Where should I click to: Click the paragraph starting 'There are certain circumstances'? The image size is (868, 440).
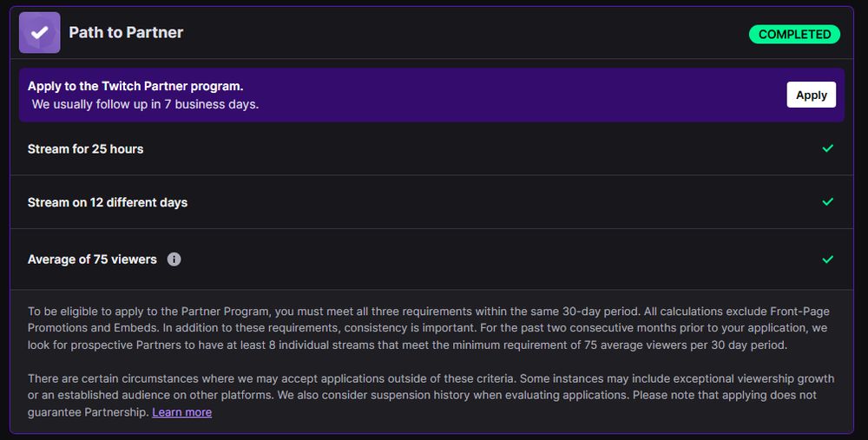pyautogui.click(x=431, y=395)
